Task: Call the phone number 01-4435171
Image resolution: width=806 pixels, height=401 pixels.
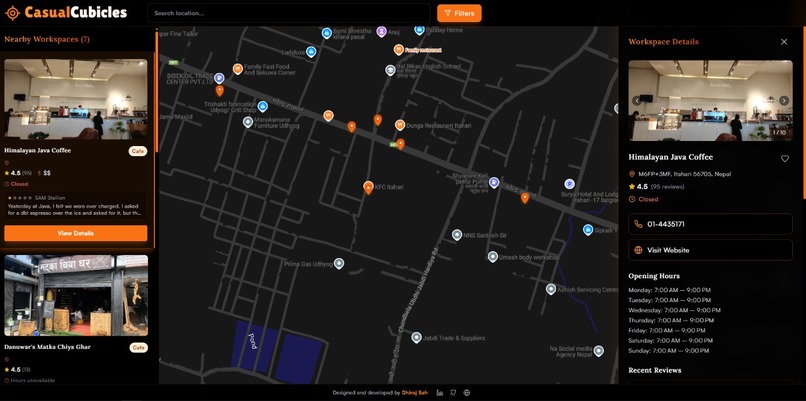Action: coord(710,224)
